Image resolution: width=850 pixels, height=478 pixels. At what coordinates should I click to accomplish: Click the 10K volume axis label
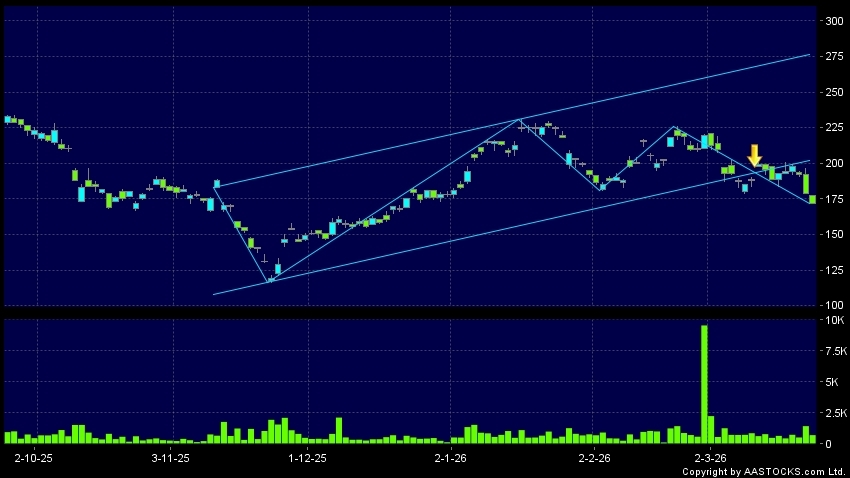tap(832, 321)
